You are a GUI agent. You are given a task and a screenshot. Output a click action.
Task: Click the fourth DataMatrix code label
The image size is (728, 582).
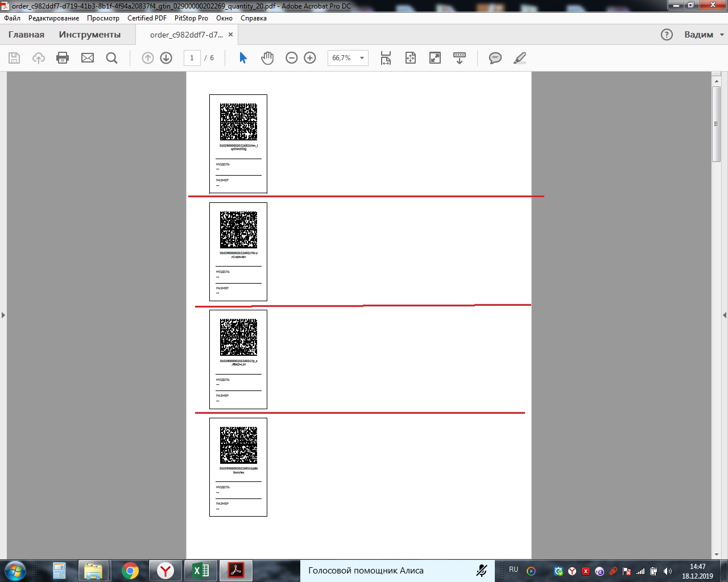[238, 467]
